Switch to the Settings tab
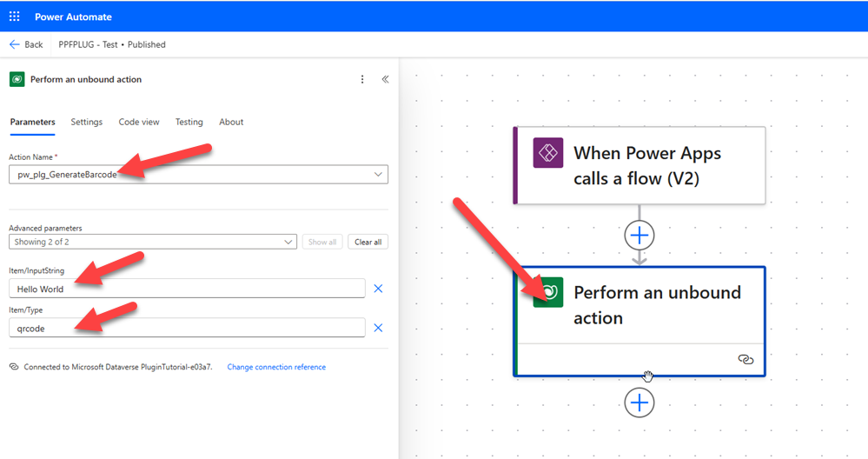868x459 pixels. [86, 122]
